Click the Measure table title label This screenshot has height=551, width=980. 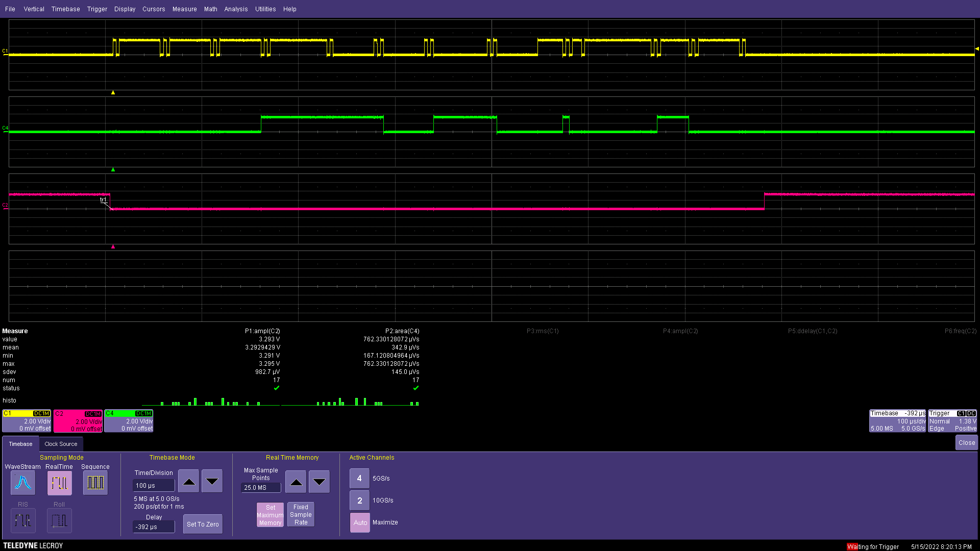click(x=15, y=331)
